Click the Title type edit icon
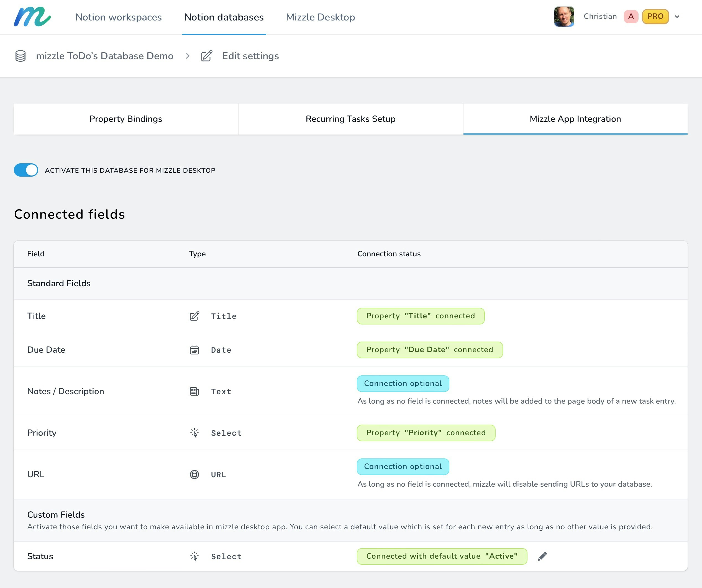Viewport: 702px width, 588px height. tap(194, 316)
